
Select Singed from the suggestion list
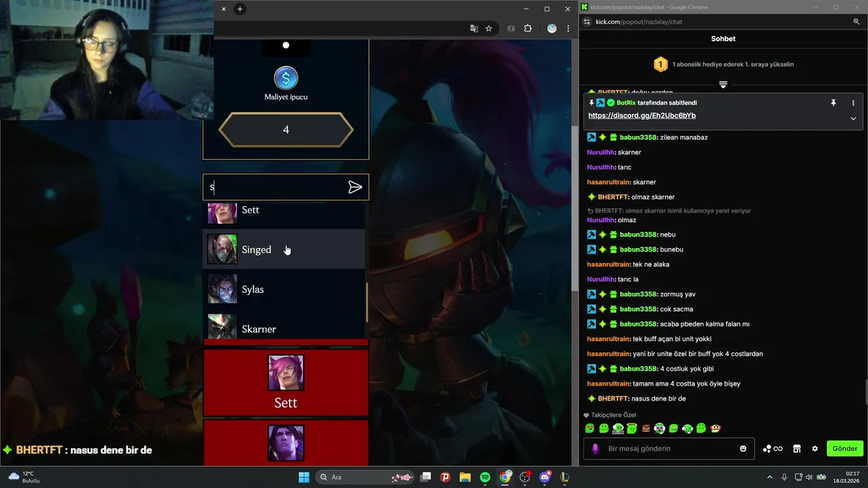pyautogui.click(x=284, y=249)
